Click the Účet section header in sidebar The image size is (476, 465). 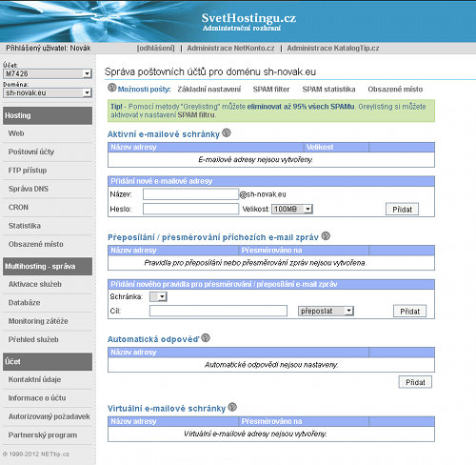point(48,361)
